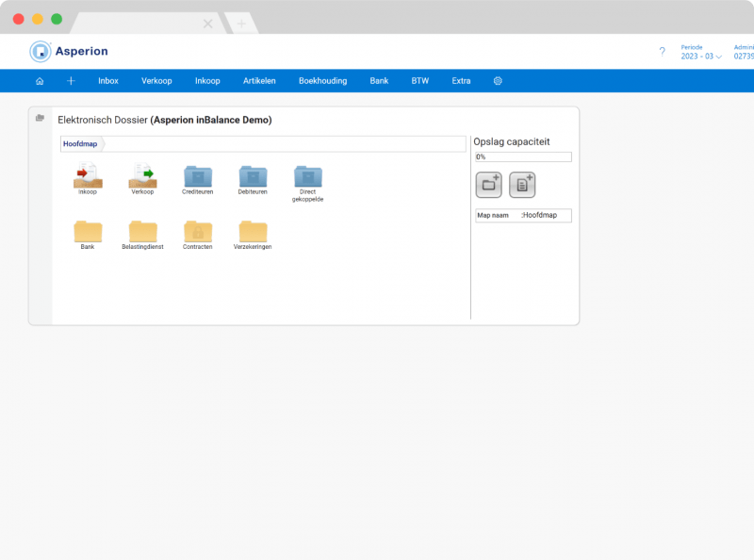Open the yellow Bank folder

tap(88, 231)
